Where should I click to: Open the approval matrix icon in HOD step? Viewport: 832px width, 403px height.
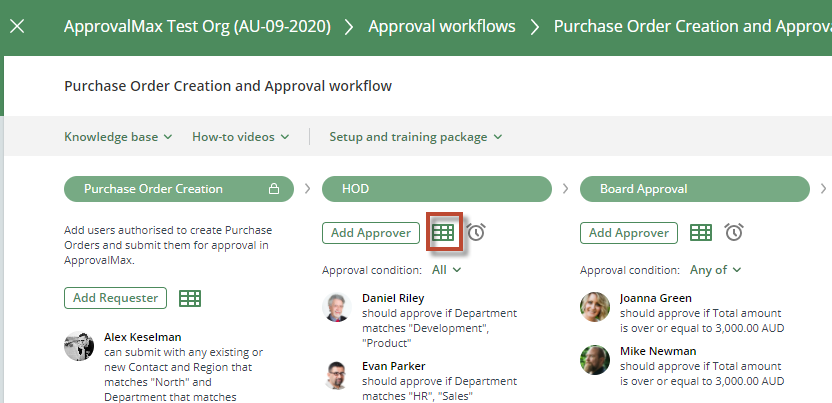click(x=444, y=232)
